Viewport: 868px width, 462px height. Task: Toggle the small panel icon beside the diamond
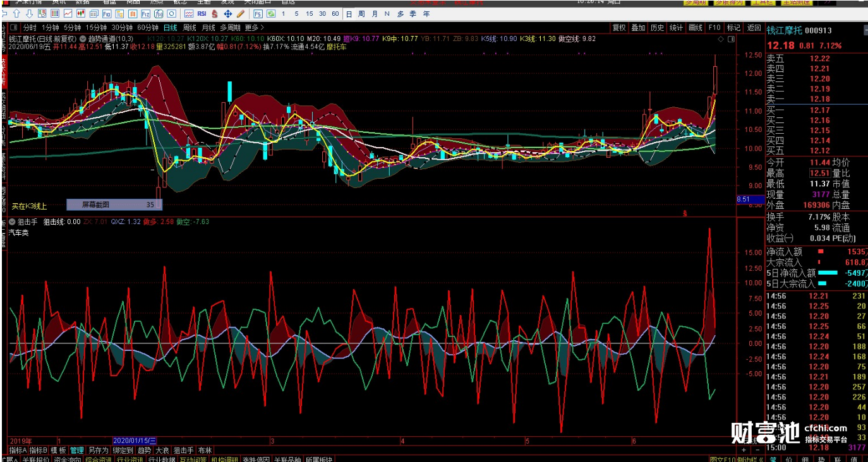tap(730, 39)
